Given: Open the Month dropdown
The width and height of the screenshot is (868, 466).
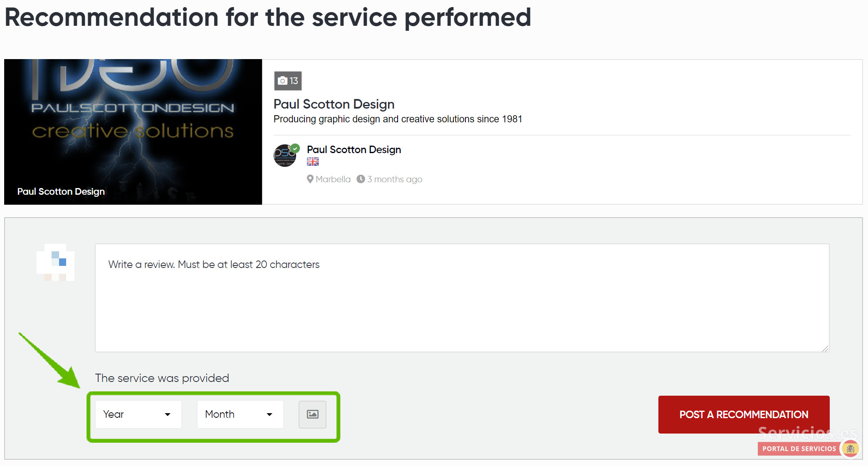Looking at the screenshot, I should tap(240, 414).
